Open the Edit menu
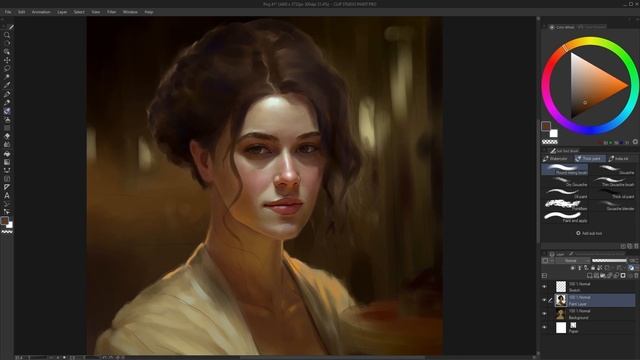This screenshot has width=640, height=360. 22,12
